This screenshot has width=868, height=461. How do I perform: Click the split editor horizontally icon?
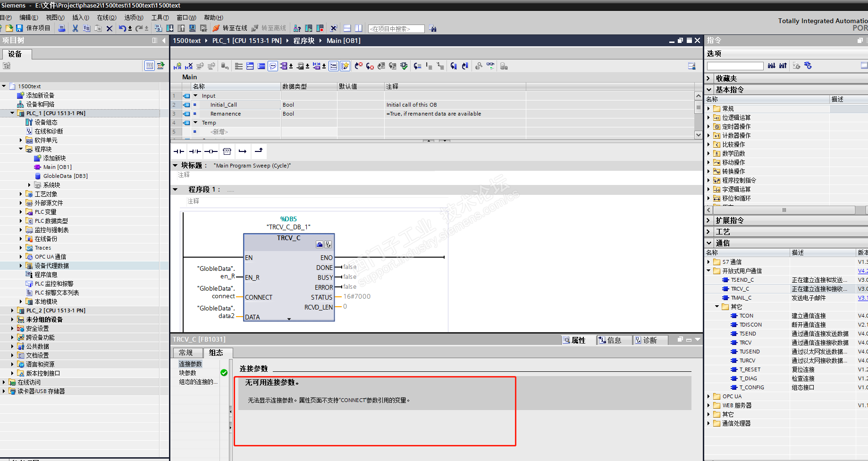click(x=347, y=28)
